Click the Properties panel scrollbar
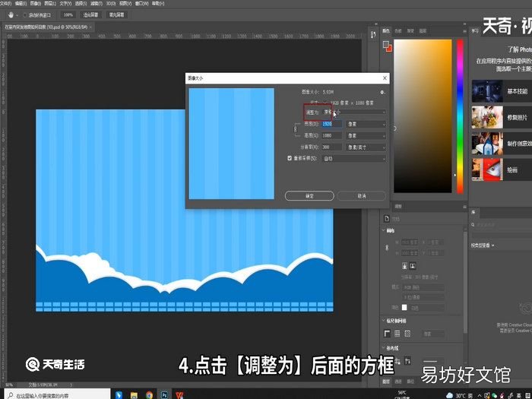Image resolution: width=532 pixels, height=399 pixels. point(465,283)
